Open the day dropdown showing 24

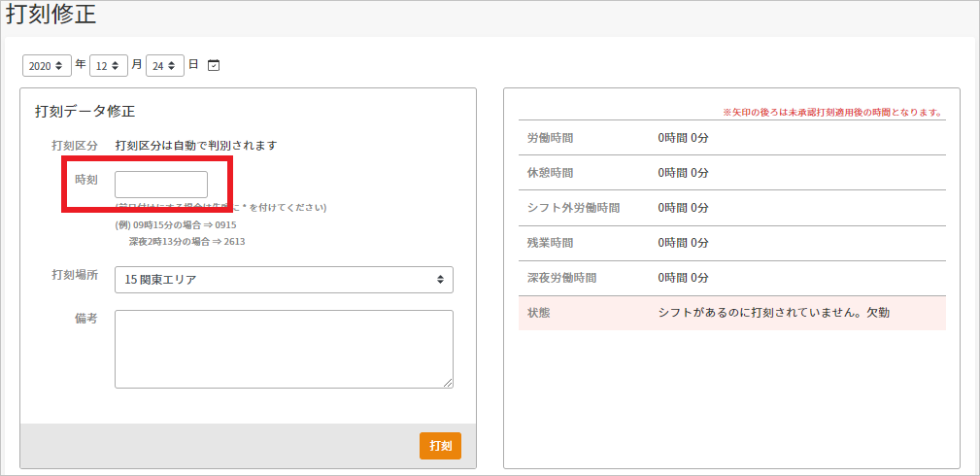point(164,65)
